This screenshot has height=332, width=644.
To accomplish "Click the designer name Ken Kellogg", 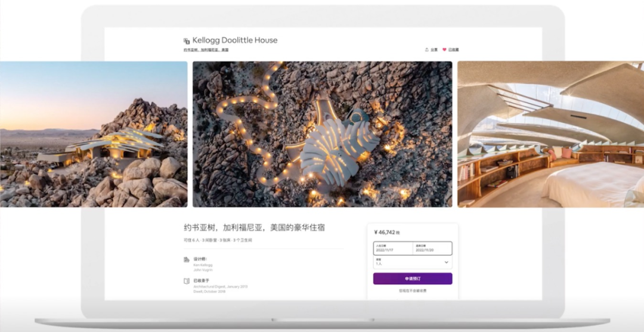I will pos(203,265).
